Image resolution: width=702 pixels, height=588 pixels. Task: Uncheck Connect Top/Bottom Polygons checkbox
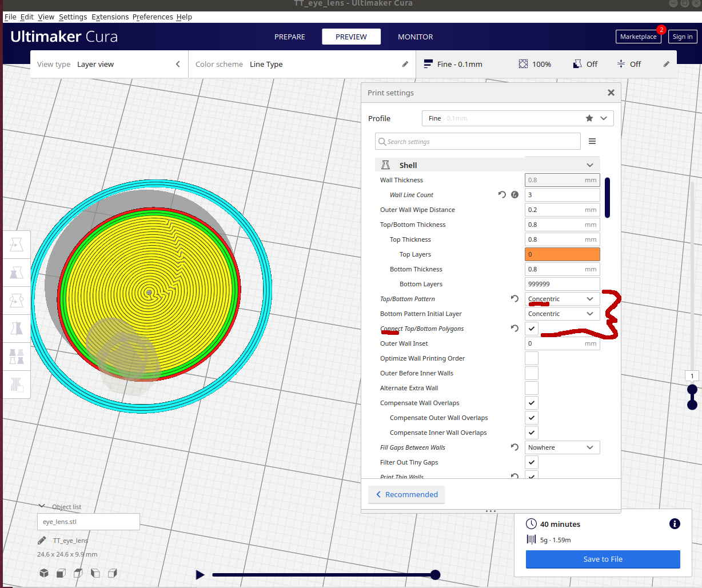532,329
